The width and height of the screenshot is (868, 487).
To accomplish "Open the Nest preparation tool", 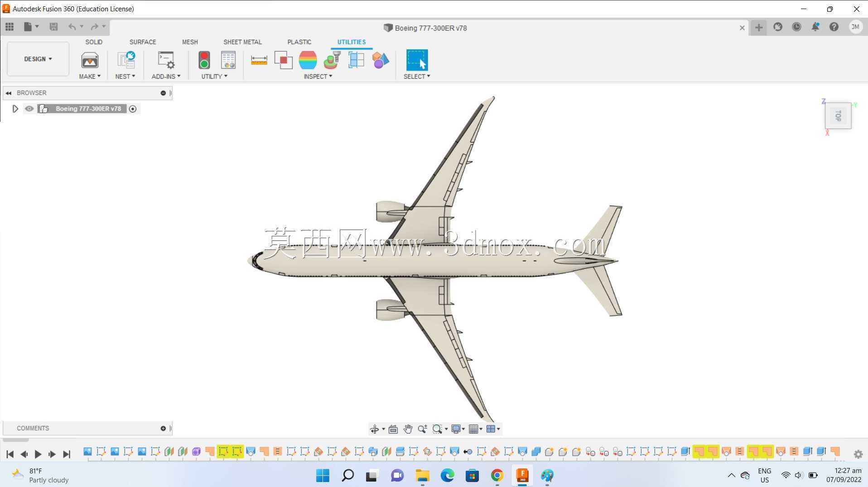I will (126, 60).
